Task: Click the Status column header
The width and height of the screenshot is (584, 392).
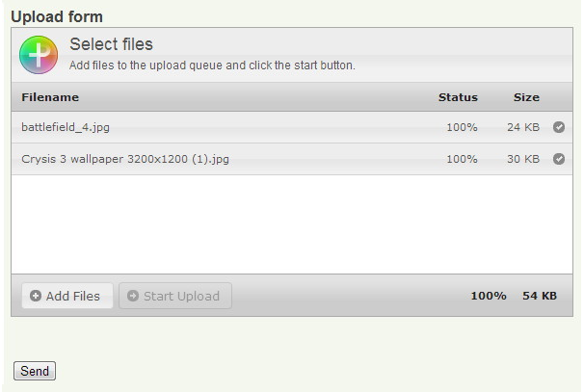Action: tap(458, 97)
